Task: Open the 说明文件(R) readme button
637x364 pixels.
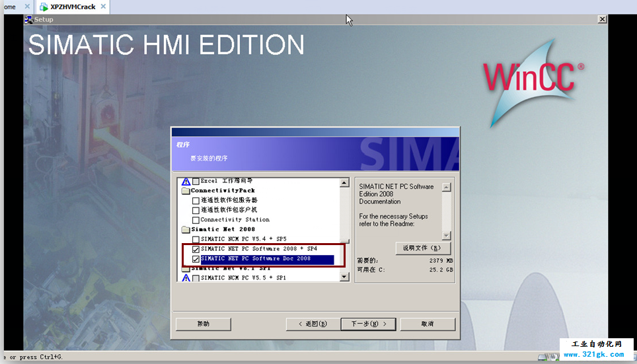Action: (x=423, y=248)
